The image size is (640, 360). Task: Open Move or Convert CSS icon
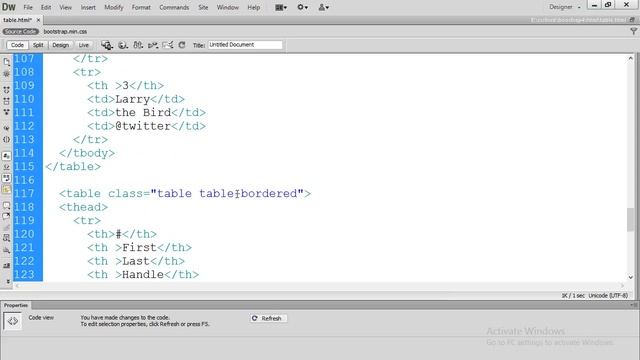click(x=7, y=250)
